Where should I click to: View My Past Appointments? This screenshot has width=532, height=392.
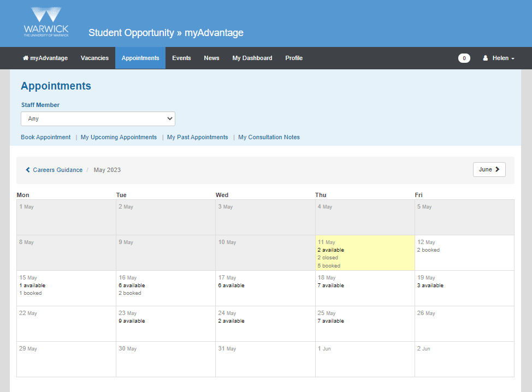(x=197, y=137)
